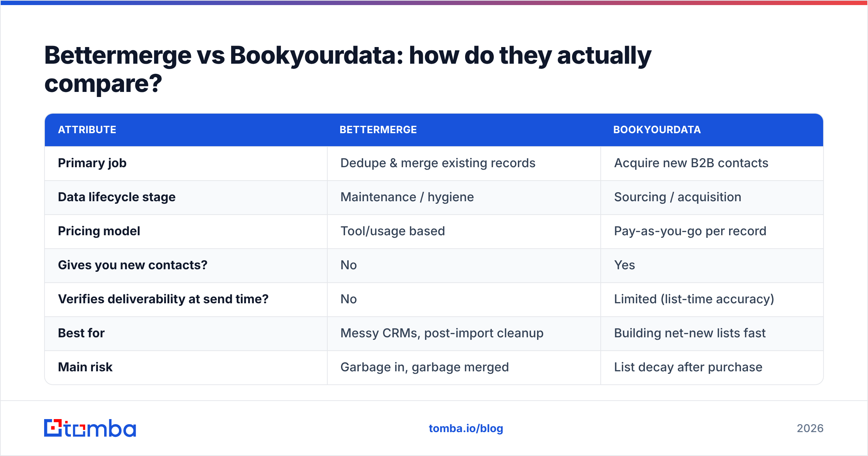Viewport: 868px width, 456px height.
Task: Select the 'Best for' row label
Action: click(81, 333)
